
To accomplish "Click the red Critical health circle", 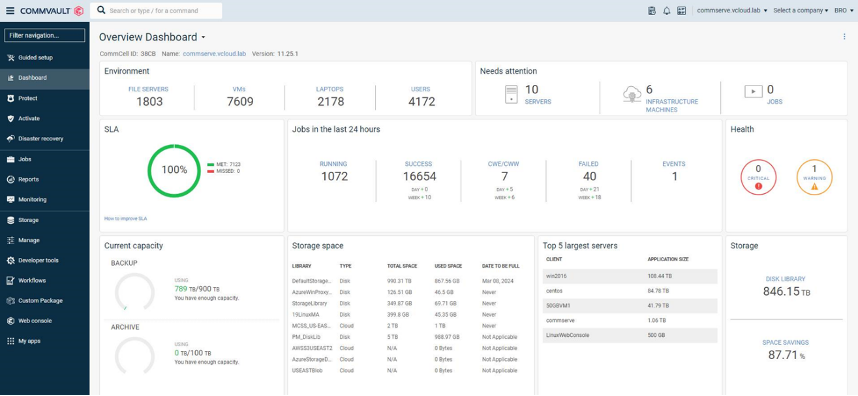I will 758,177.
